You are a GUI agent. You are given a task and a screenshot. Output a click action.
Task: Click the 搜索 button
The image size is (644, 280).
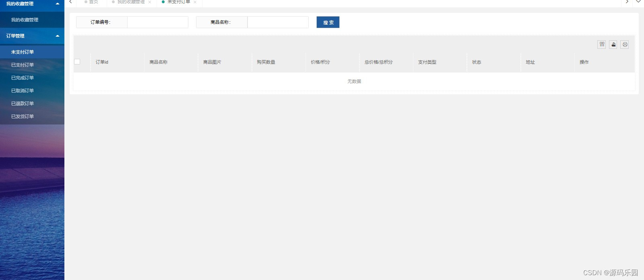pos(328,22)
